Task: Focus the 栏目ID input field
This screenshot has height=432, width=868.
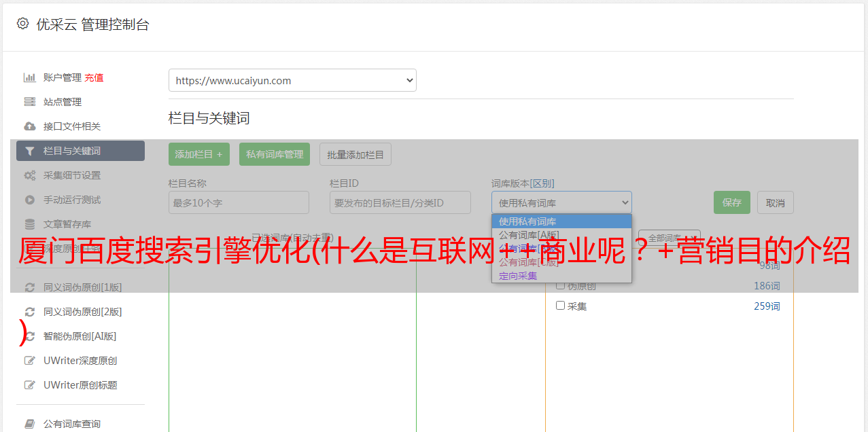Action: coord(400,202)
